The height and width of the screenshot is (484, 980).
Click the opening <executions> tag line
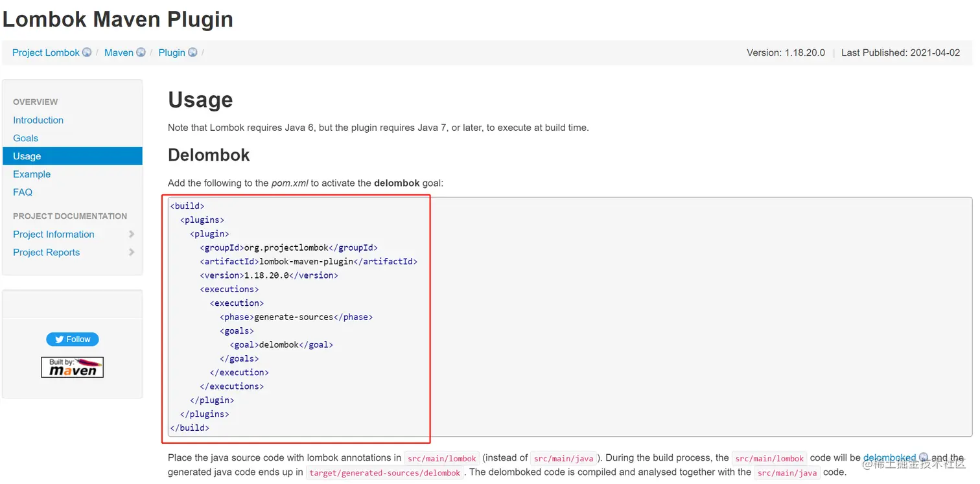229,289
